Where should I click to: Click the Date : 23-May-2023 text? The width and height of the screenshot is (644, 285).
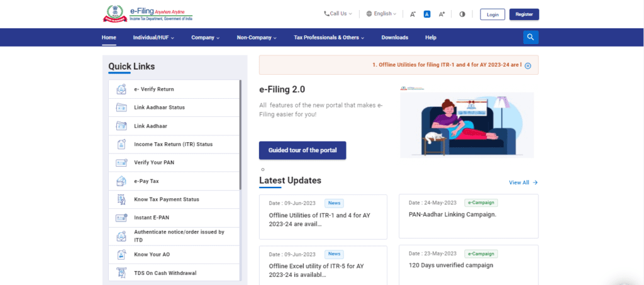pyautogui.click(x=433, y=254)
